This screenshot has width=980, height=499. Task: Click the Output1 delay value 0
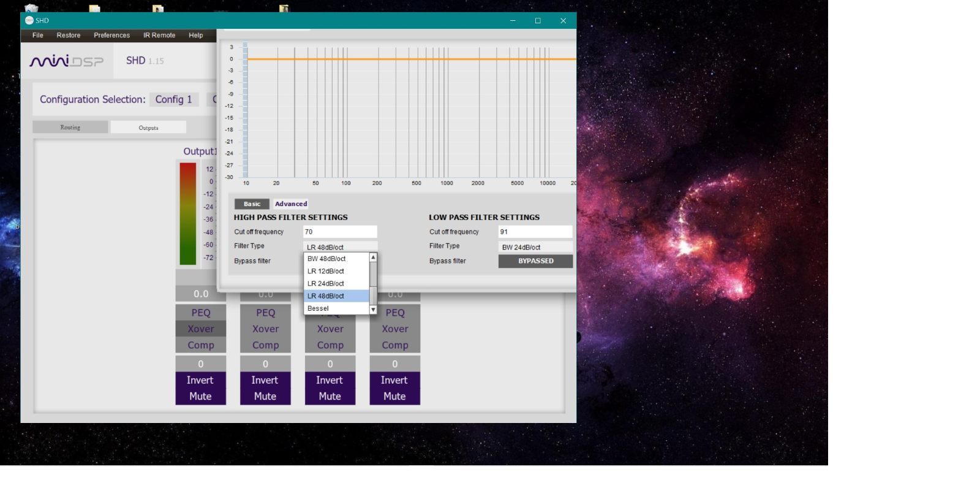(201, 364)
